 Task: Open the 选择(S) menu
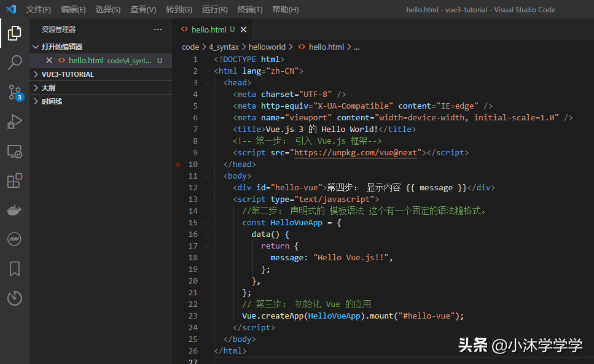(108, 9)
